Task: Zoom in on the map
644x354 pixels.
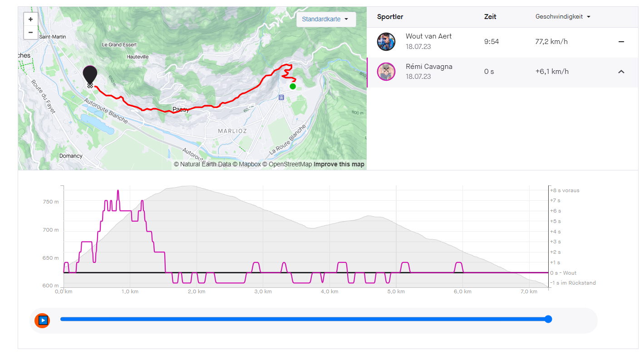Action: click(x=30, y=19)
